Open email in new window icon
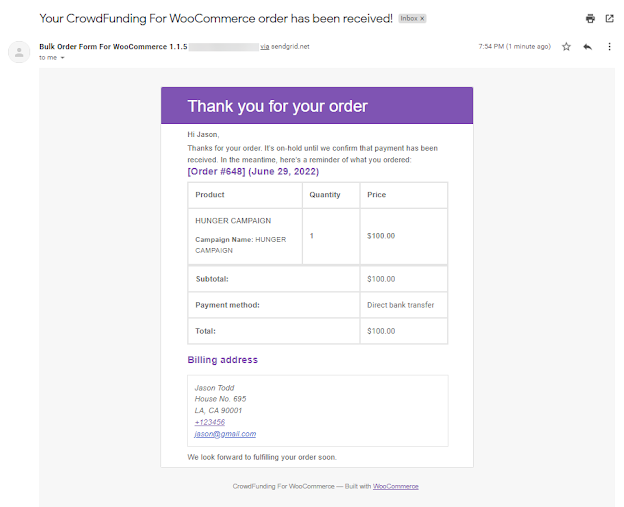The height and width of the screenshot is (507, 624). click(609, 18)
